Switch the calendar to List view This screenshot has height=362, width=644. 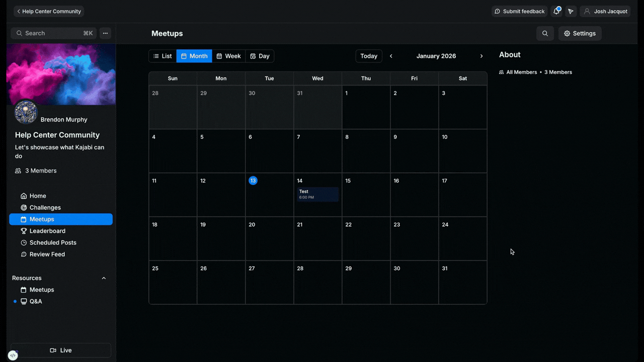(x=162, y=56)
